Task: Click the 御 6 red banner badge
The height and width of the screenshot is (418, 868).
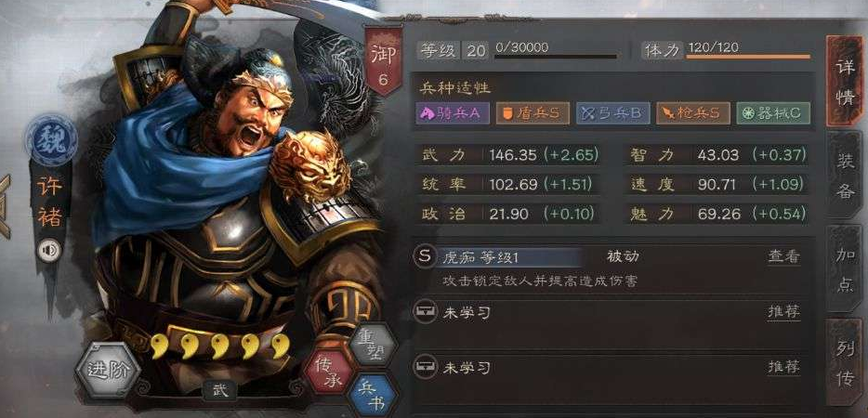Action: pyautogui.click(x=383, y=61)
